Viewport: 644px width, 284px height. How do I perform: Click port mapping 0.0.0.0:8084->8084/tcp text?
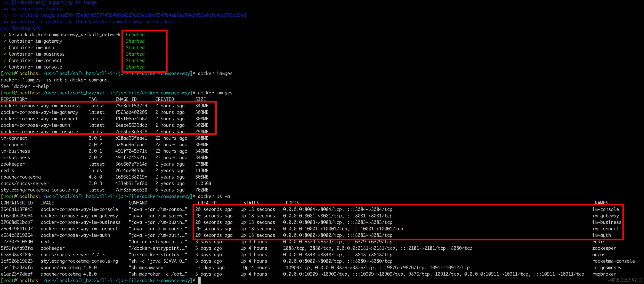[x=312, y=209]
